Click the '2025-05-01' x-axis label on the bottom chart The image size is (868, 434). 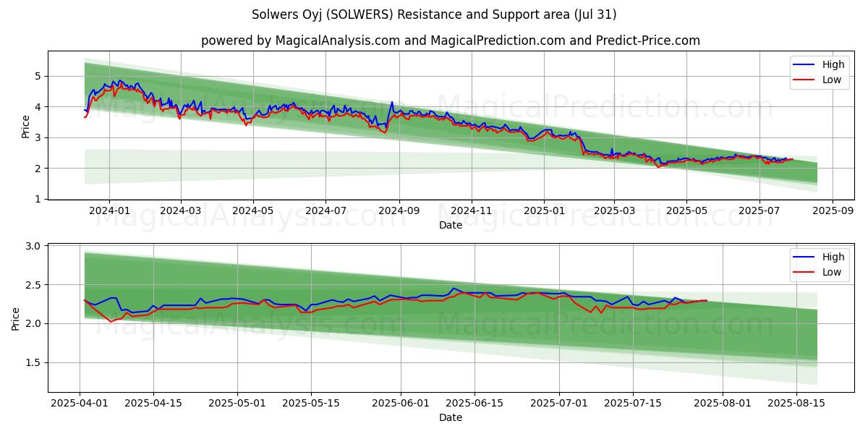point(237,404)
